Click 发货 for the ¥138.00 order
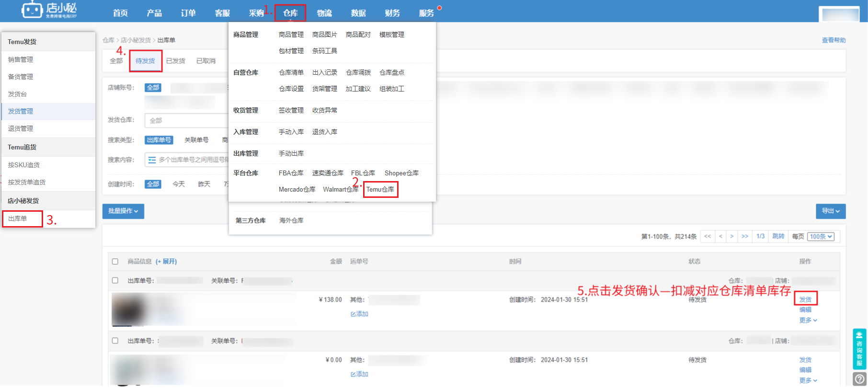 pos(805,299)
